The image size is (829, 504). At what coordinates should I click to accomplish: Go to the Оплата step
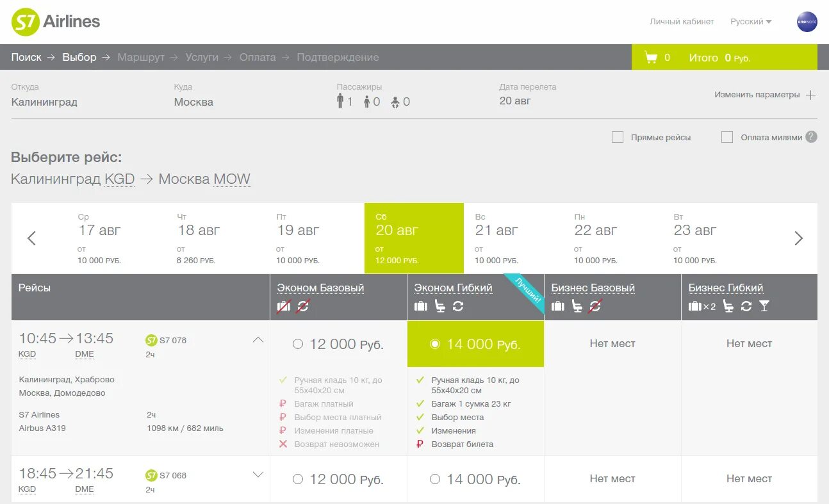coord(258,58)
